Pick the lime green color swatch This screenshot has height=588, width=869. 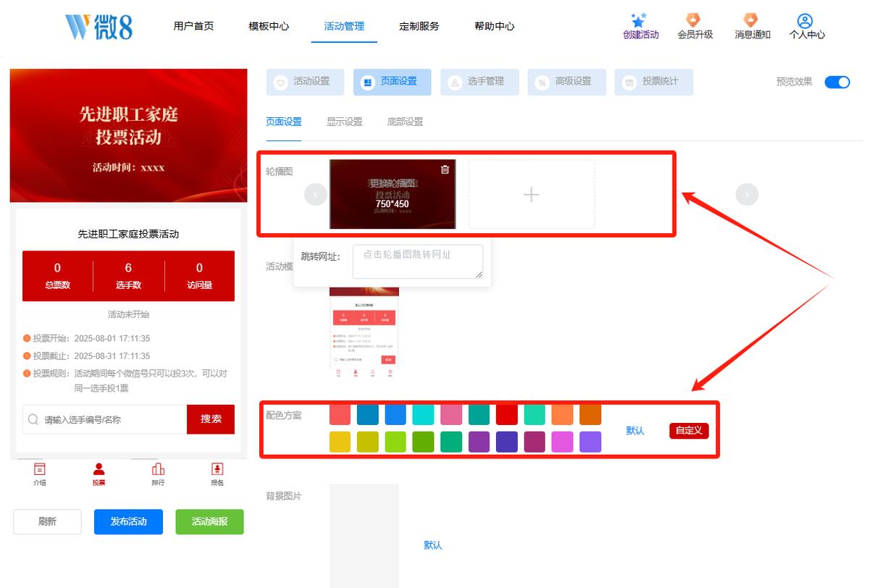[395, 442]
